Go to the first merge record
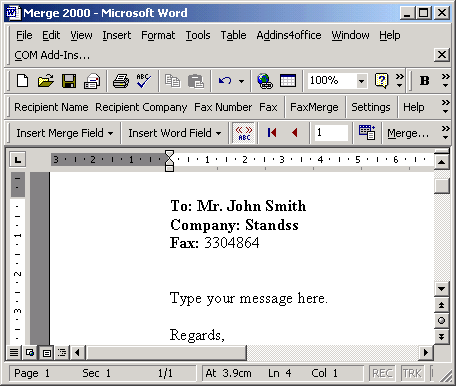 [272, 133]
